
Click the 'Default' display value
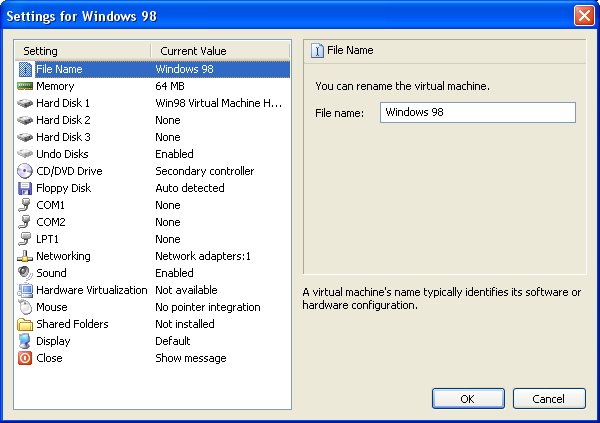173,341
